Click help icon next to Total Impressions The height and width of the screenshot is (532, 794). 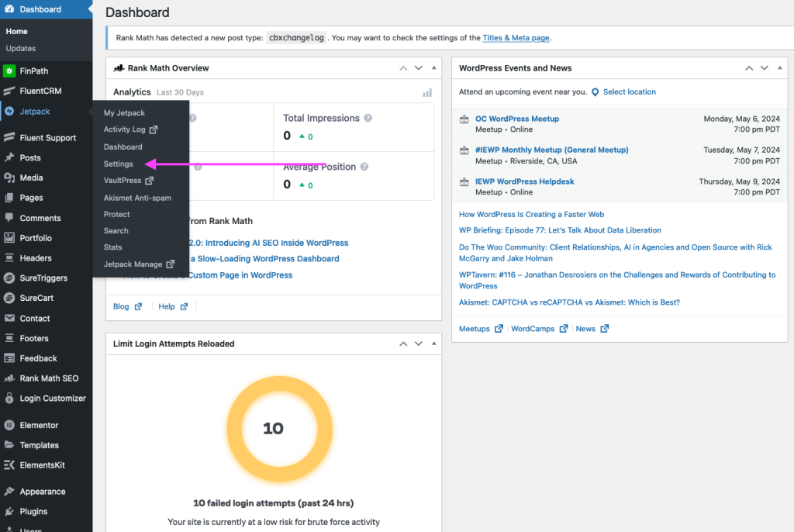coord(368,119)
